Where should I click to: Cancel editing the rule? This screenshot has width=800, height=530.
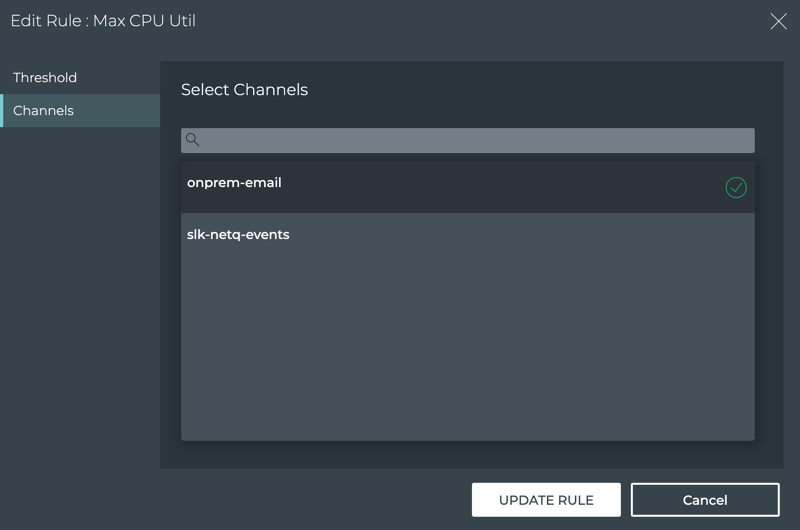pos(705,500)
